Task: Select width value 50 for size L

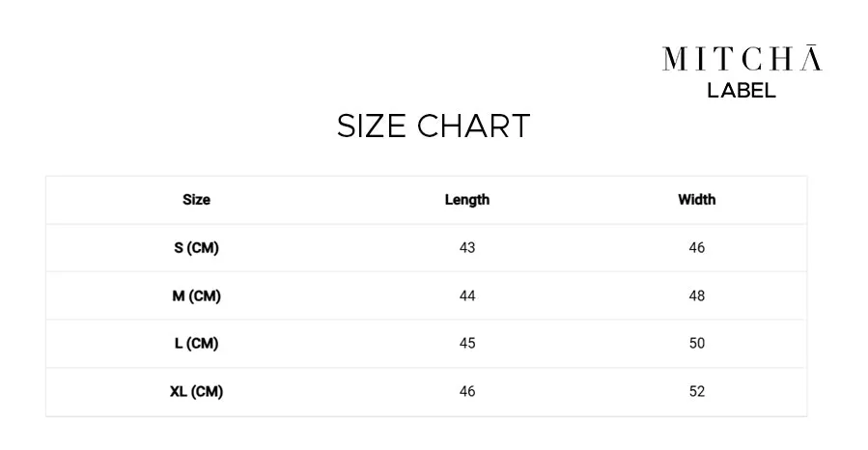Action: [x=697, y=343]
